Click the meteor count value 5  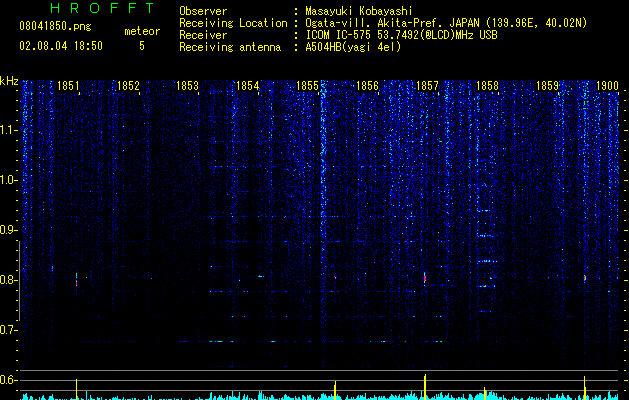coord(142,46)
